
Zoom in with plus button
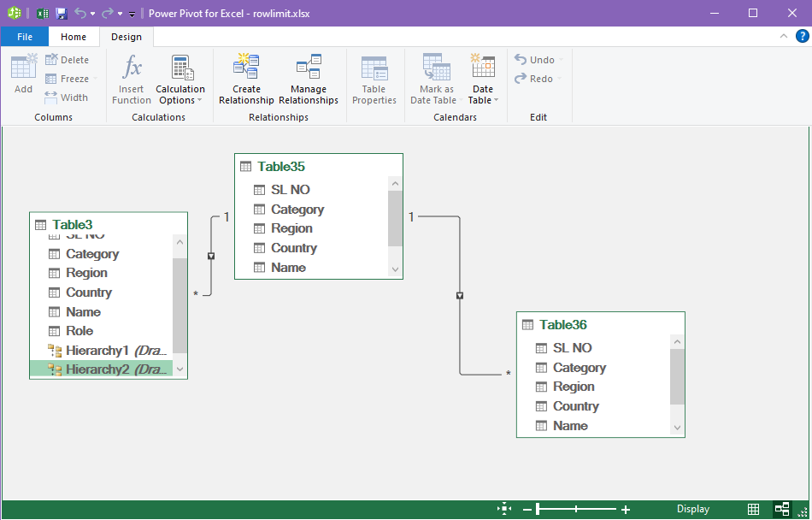click(626, 510)
